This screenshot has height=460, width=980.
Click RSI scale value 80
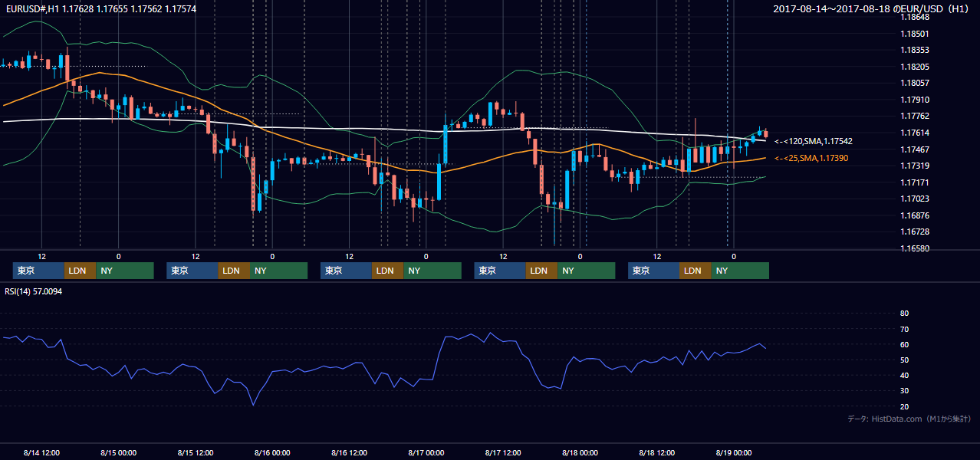[x=904, y=314]
